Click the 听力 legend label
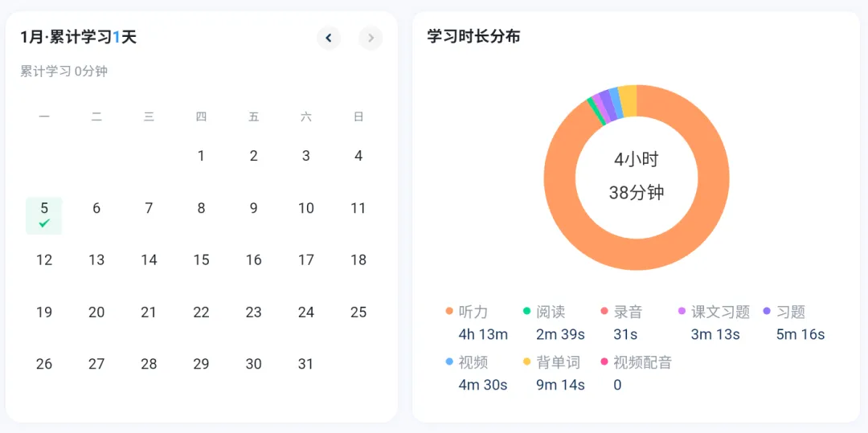Viewport: 868px width, 433px height. click(x=473, y=312)
